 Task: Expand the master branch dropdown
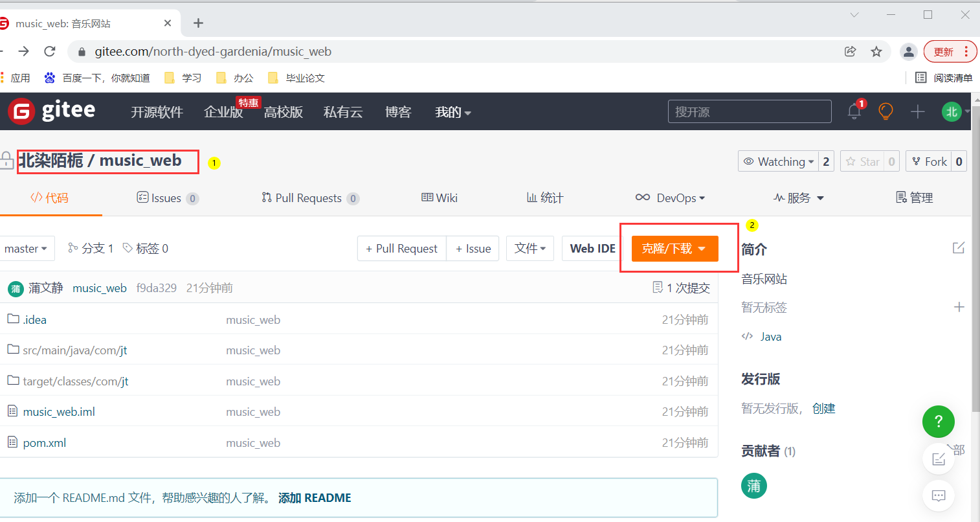26,249
